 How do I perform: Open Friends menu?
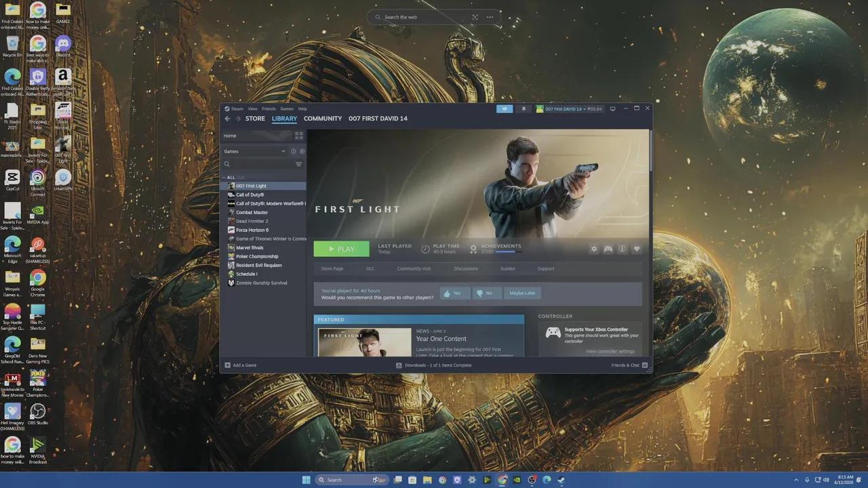coord(269,108)
